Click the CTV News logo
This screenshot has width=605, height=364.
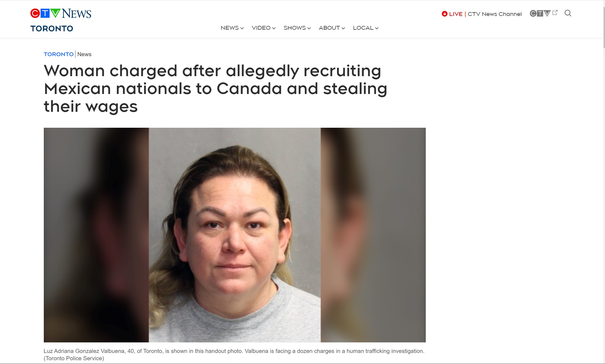coord(61,13)
